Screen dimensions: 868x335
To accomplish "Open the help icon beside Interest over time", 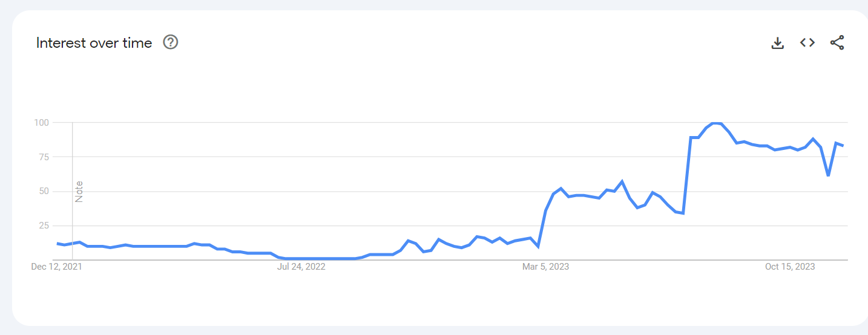I will coord(171,42).
